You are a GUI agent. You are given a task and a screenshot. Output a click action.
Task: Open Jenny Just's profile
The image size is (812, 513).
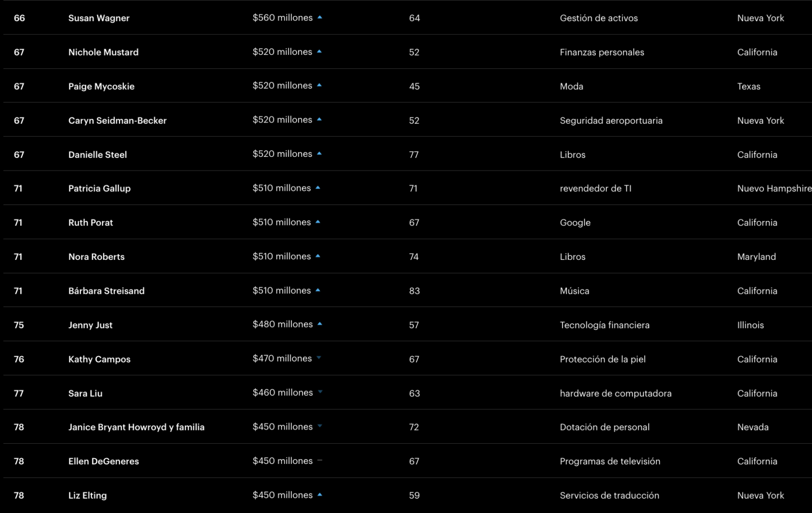pos(90,325)
